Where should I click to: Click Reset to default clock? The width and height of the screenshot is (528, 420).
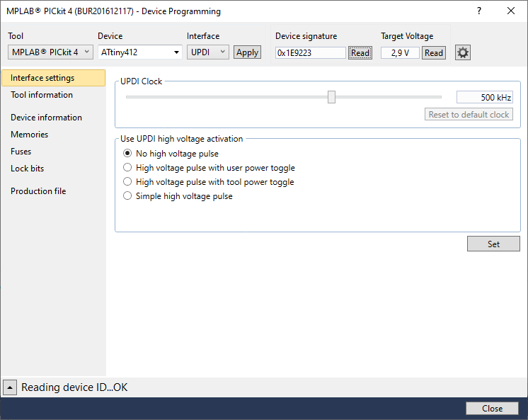pyautogui.click(x=469, y=114)
